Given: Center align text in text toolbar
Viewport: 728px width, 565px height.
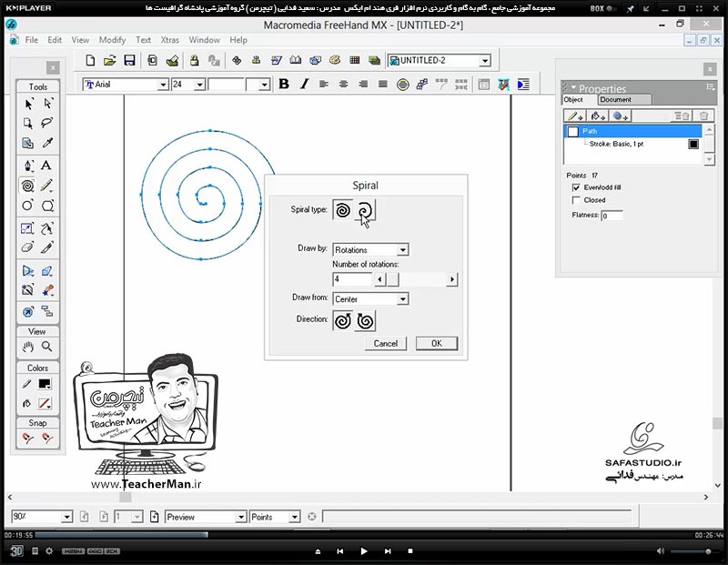Looking at the screenshot, I should click(344, 84).
